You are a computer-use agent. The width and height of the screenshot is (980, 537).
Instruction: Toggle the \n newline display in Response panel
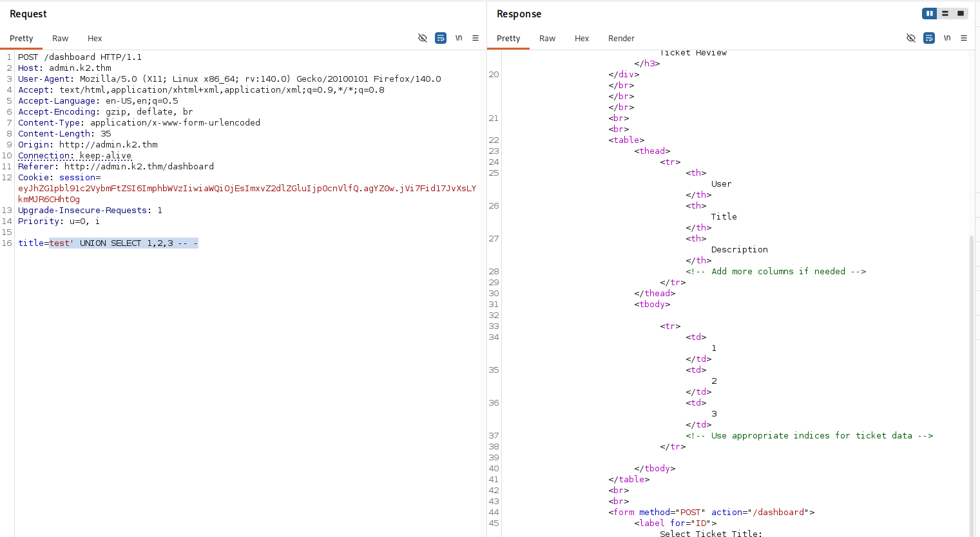point(947,38)
